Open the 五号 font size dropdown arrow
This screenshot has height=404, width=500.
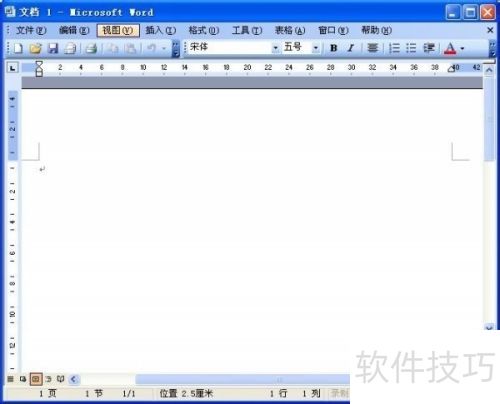(316, 48)
